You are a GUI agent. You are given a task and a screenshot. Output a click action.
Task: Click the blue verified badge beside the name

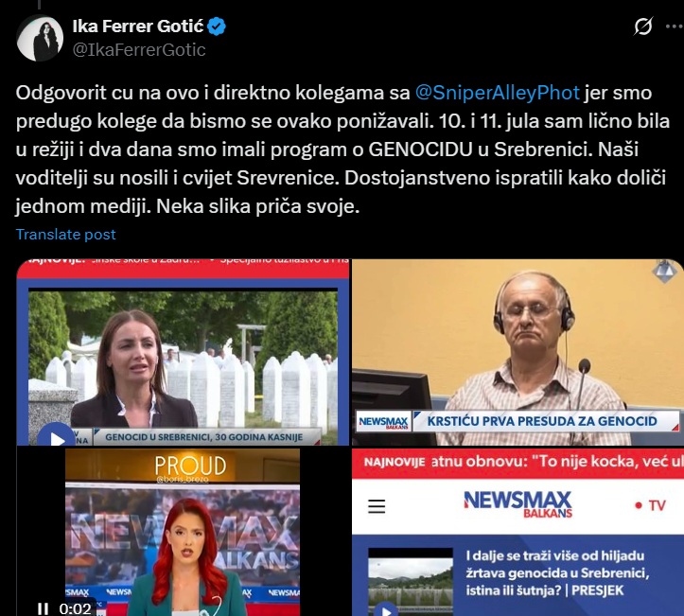click(x=217, y=26)
